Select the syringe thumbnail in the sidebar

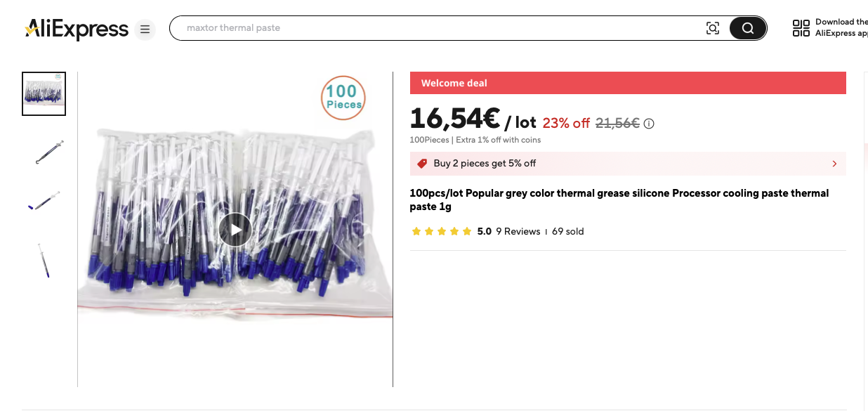[44, 151]
